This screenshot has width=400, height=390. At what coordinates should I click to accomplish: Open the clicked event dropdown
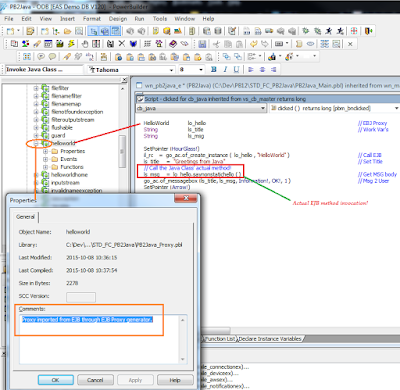point(396,108)
